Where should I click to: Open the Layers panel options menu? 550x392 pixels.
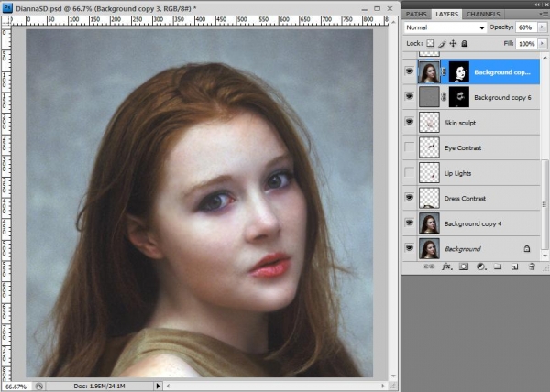(543, 14)
